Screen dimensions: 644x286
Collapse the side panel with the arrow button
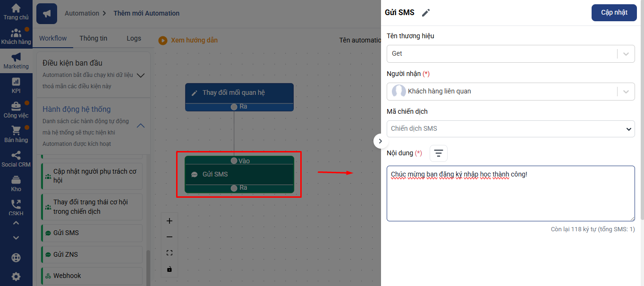pos(381,141)
